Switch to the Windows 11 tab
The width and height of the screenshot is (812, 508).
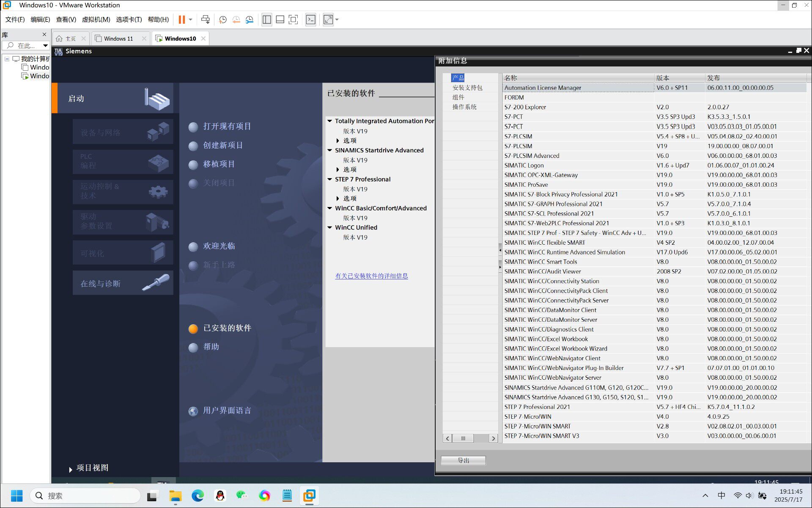118,39
